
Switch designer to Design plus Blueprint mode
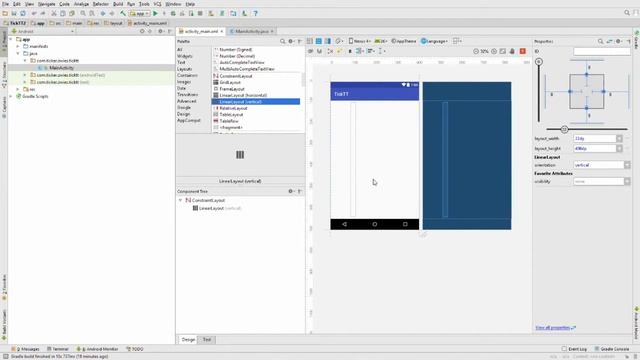click(327, 41)
